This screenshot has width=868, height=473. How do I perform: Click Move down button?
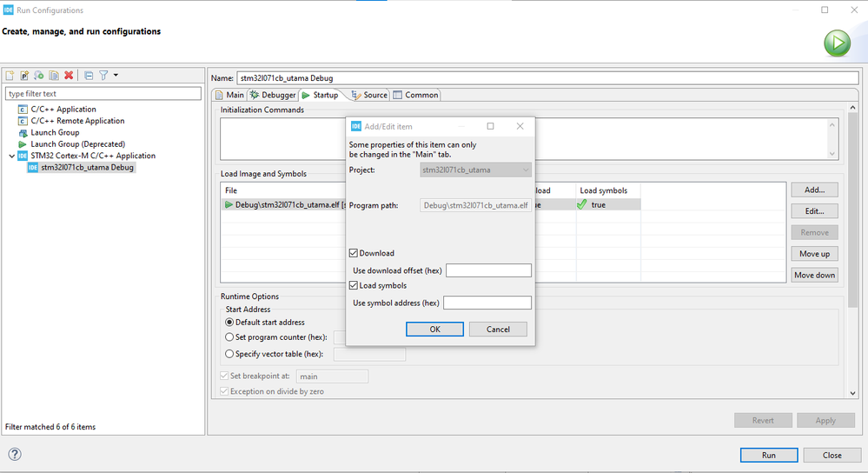tap(814, 275)
